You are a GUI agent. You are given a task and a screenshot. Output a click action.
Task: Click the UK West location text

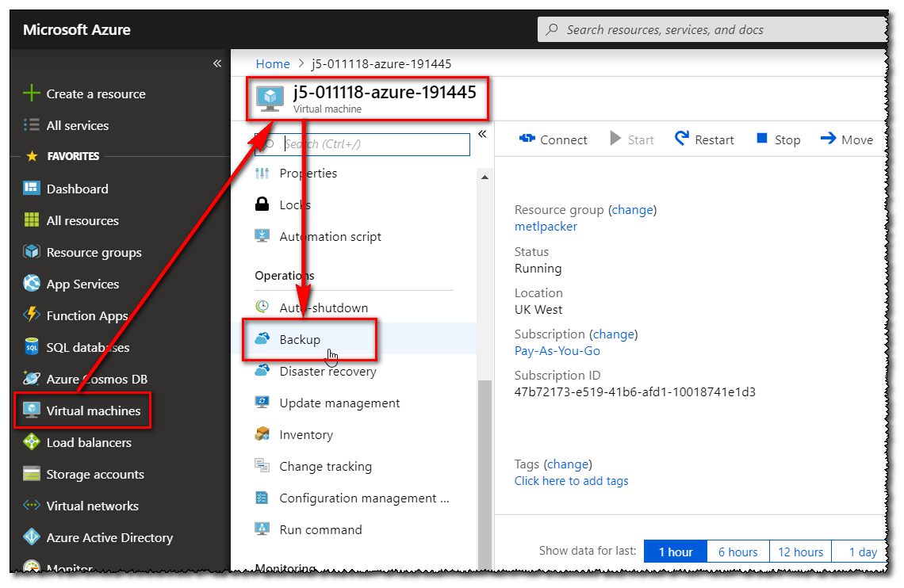[538, 309]
